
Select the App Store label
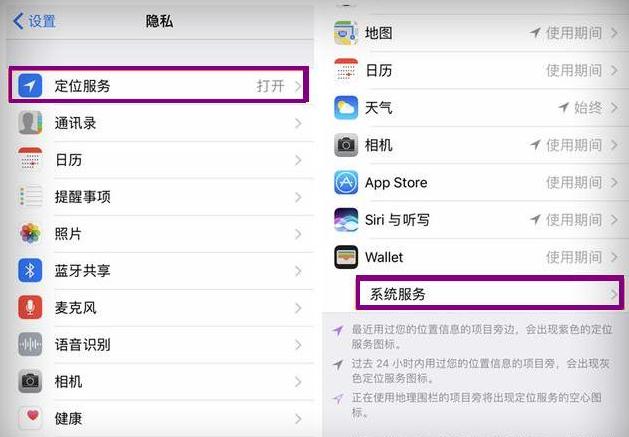[x=396, y=183]
